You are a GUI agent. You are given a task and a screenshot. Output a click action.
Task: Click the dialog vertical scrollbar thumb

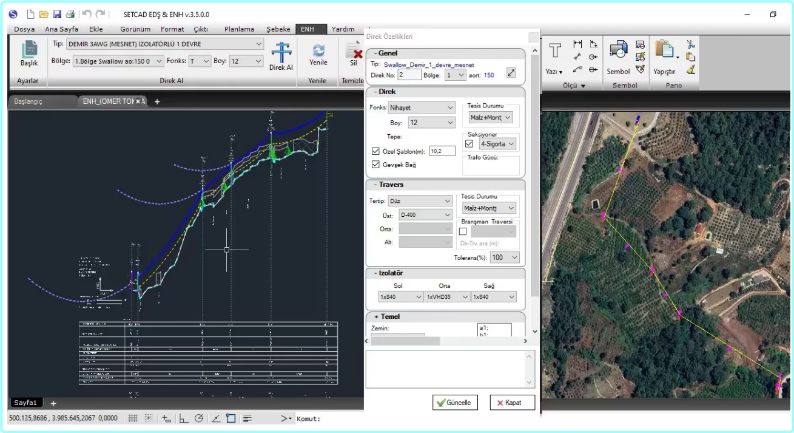(535, 177)
